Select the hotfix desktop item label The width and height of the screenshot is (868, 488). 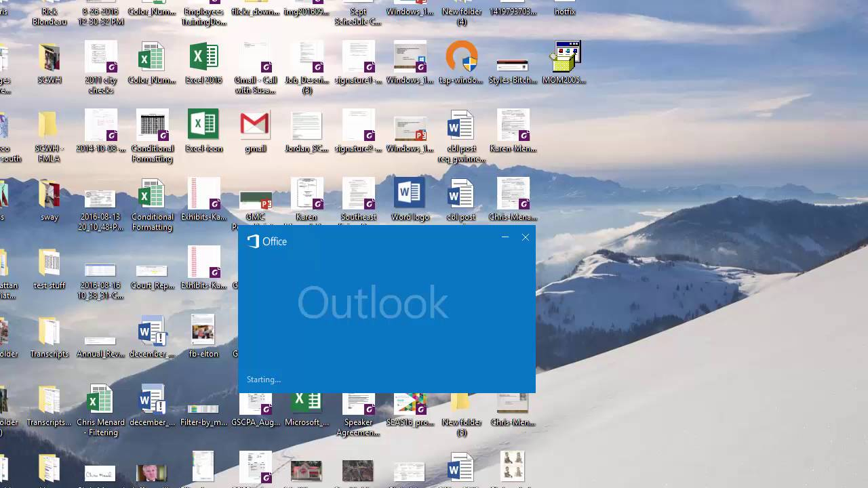click(565, 12)
